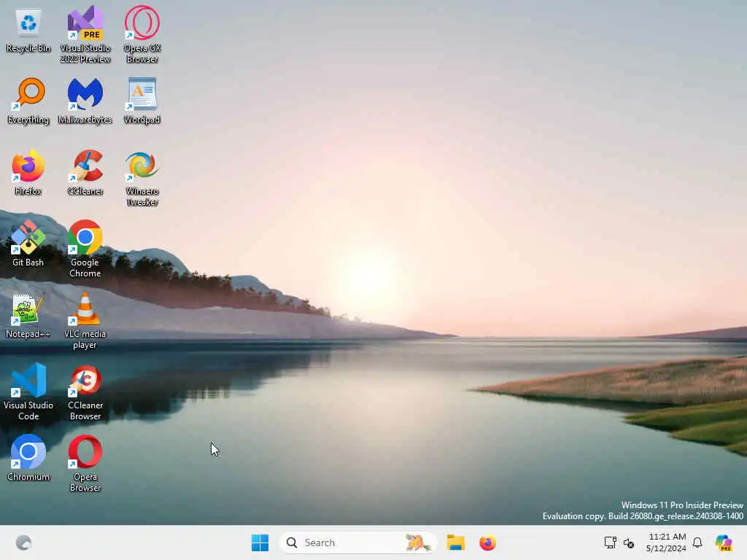
Task: Select the CCleaner Browser desktop icon
Action: (x=85, y=392)
